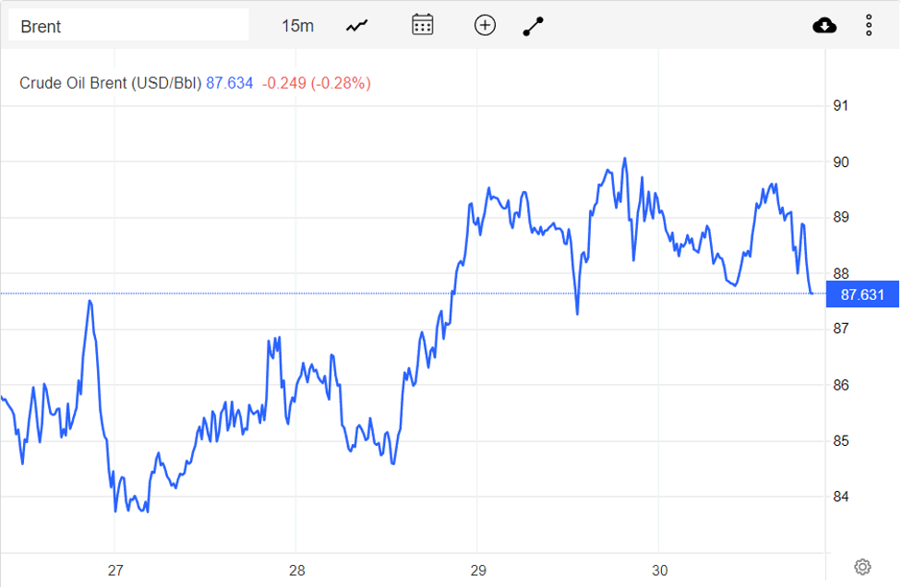Click the 87.631 current price tag
The height and width of the screenshot is (588, 902).
pyautogui.click(x=862, y=294)
